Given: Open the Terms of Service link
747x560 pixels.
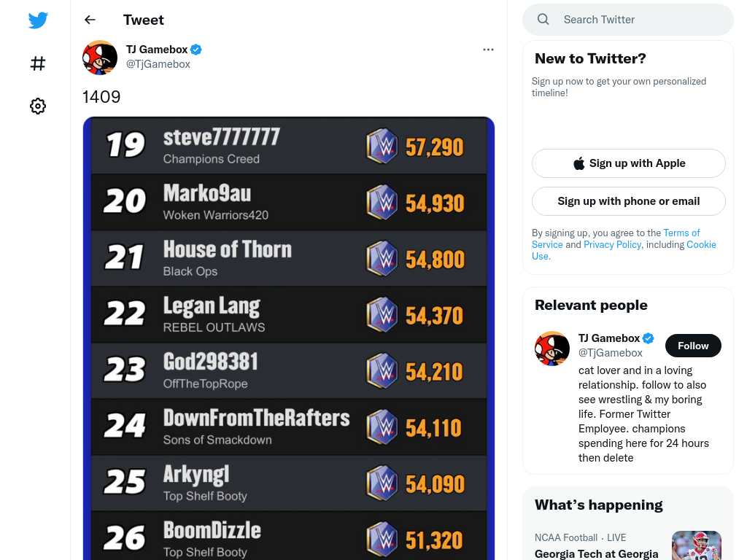Looking at the screenshot, I should tap(681, 233).
